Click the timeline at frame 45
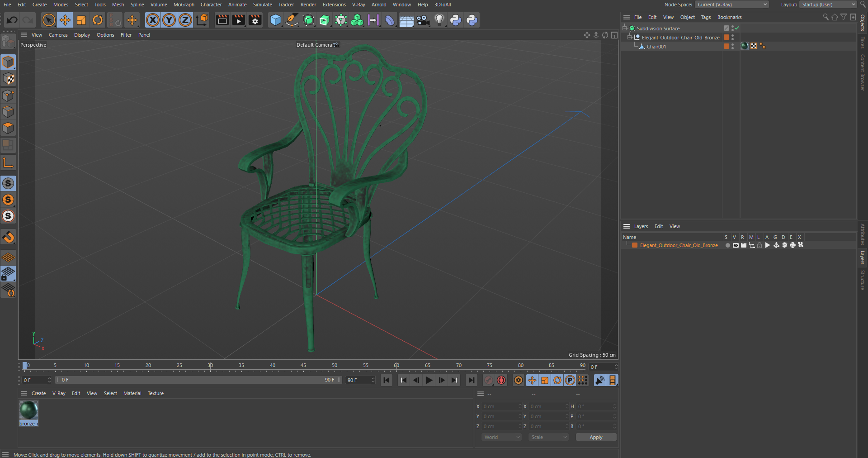Image resolution: width=868 pixels, height=458 pixels. pos(303,367)
